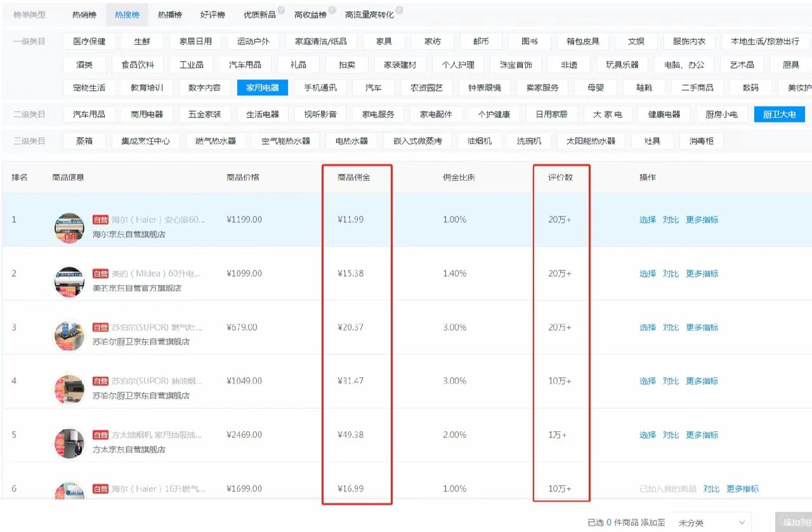Image resolution: width=812 pixels, height=532 pixels.
Task: Filter by 燃气热水器 third-level category
Action: click(x=215, y=140)
